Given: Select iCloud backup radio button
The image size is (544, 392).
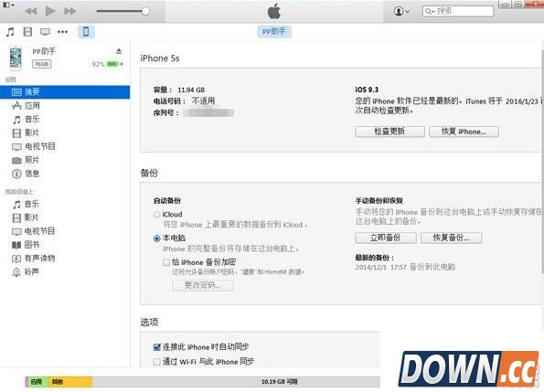Looking at the screenshot, I should tap(157, 215).
